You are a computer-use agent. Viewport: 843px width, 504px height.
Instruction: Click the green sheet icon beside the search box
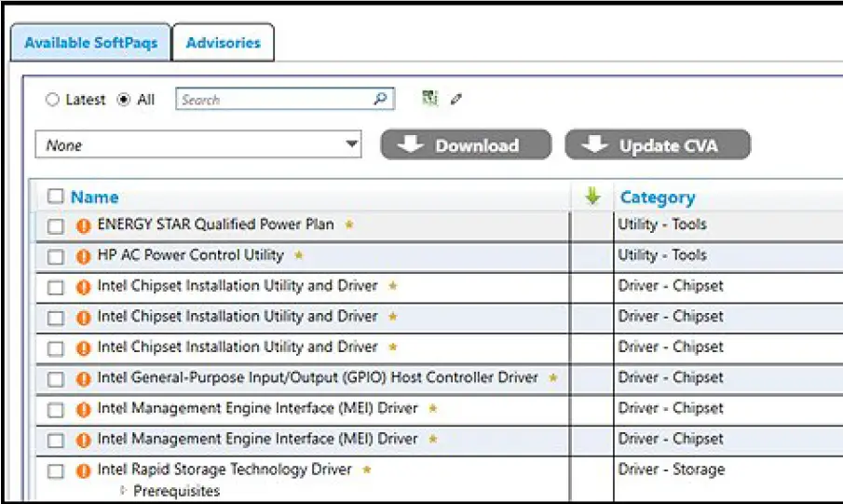[x=429, y=99]
